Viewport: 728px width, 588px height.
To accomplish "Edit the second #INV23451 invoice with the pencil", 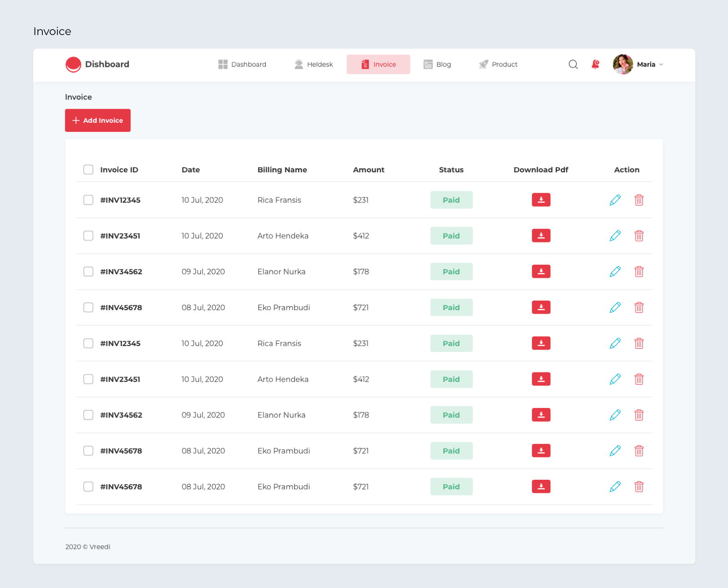I will tap(615, 379).
